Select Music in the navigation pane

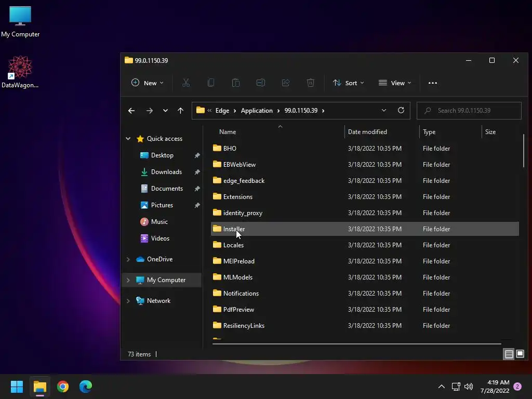click(x=159, y=222)
